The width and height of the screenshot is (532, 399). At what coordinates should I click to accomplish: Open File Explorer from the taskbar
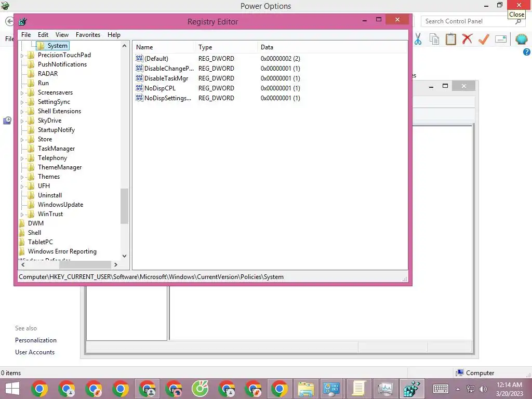(305, 389)
